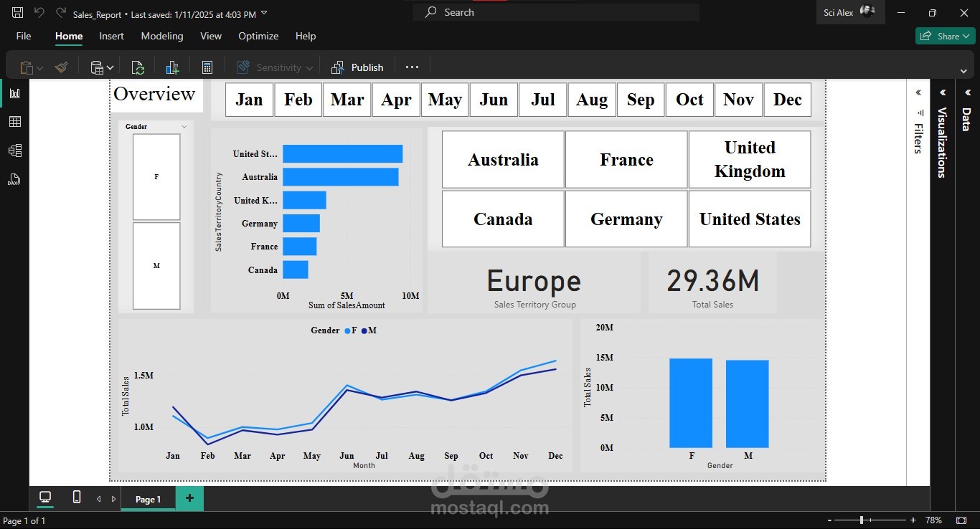Add a new visual via toolbar icon

[172, 67]
